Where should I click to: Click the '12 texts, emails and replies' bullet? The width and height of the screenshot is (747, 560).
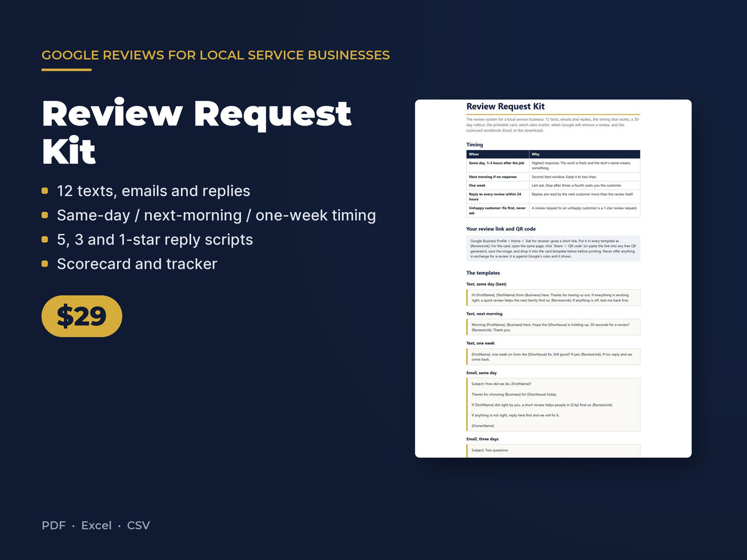pyautogui.click(x=153, y=191)
